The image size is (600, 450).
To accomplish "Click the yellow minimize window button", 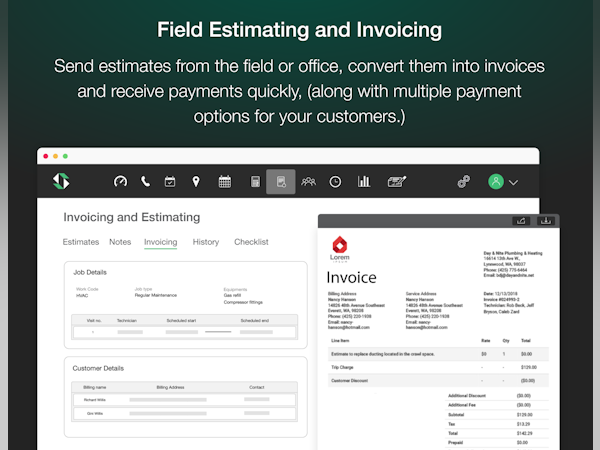I will point(55,156).
